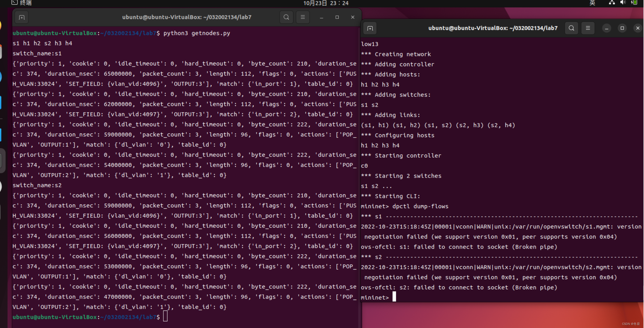Click '*** Creating network' line

pos(396,54)
